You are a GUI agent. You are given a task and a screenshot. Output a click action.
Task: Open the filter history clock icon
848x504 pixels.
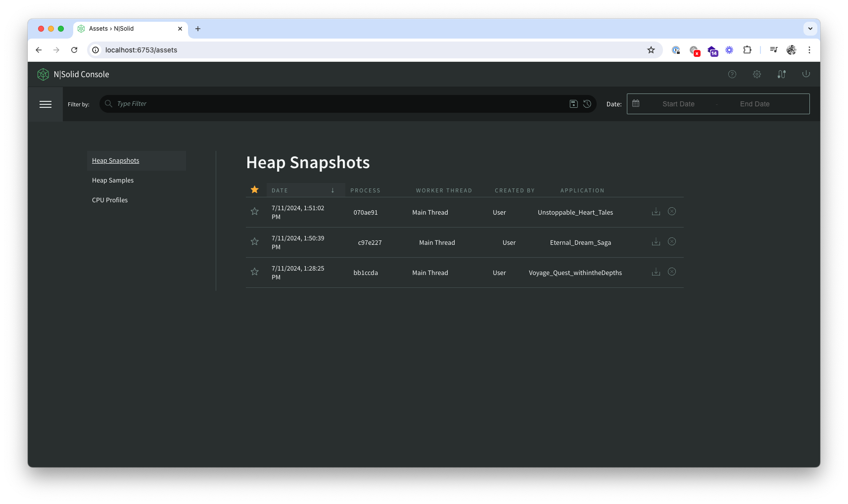coord(587,104)
